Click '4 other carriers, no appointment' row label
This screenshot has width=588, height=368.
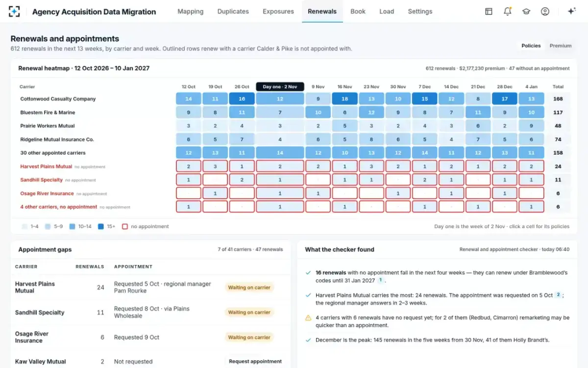[x=59, y=207]
